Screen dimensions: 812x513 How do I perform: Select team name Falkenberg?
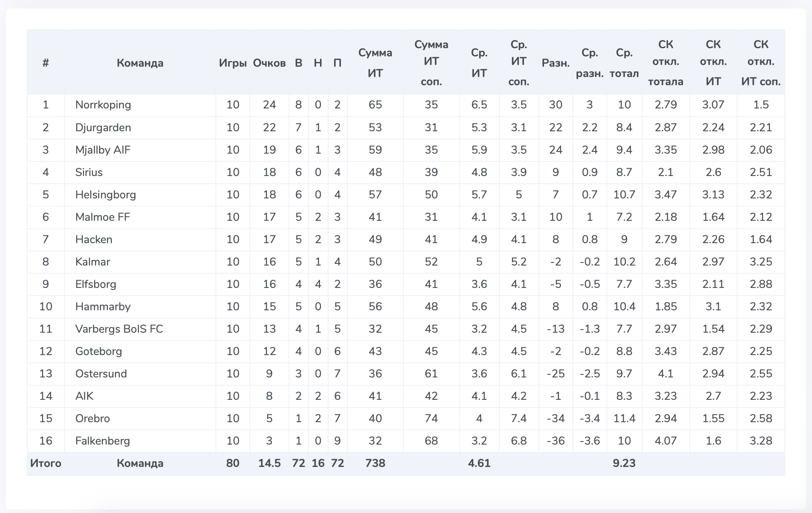pyautogui.click(x=102, y=441)
